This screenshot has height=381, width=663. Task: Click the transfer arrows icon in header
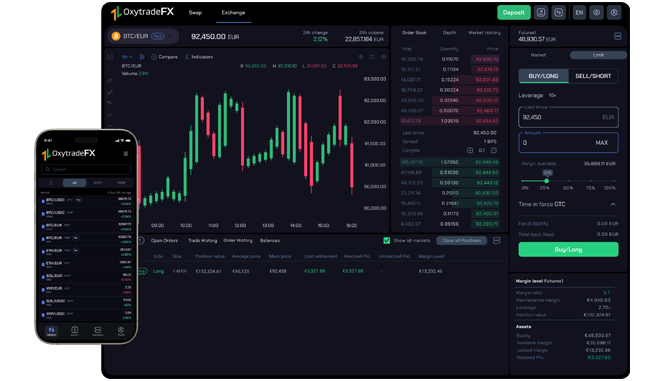tap(559, 12)
